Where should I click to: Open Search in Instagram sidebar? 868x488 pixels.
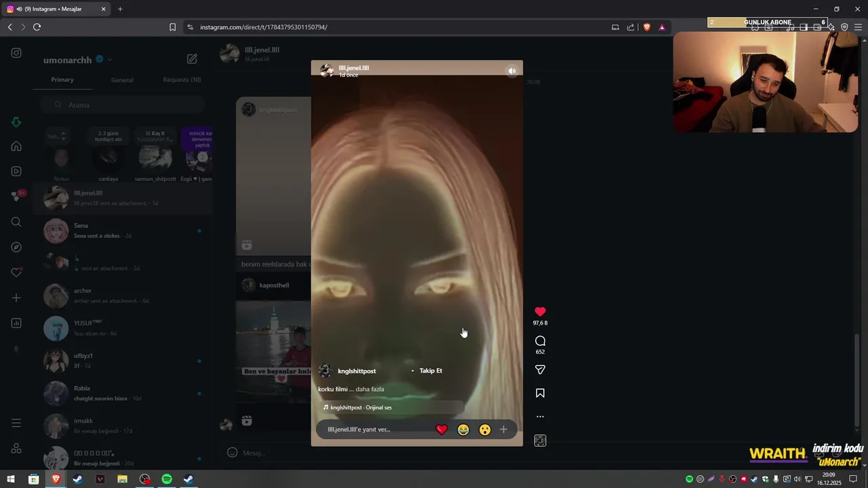16,222
